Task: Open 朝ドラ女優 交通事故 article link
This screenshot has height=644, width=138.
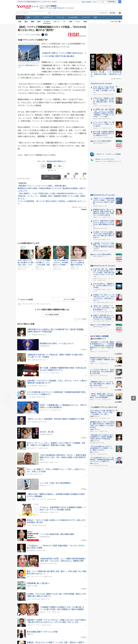Action: (x=63, y=369)
